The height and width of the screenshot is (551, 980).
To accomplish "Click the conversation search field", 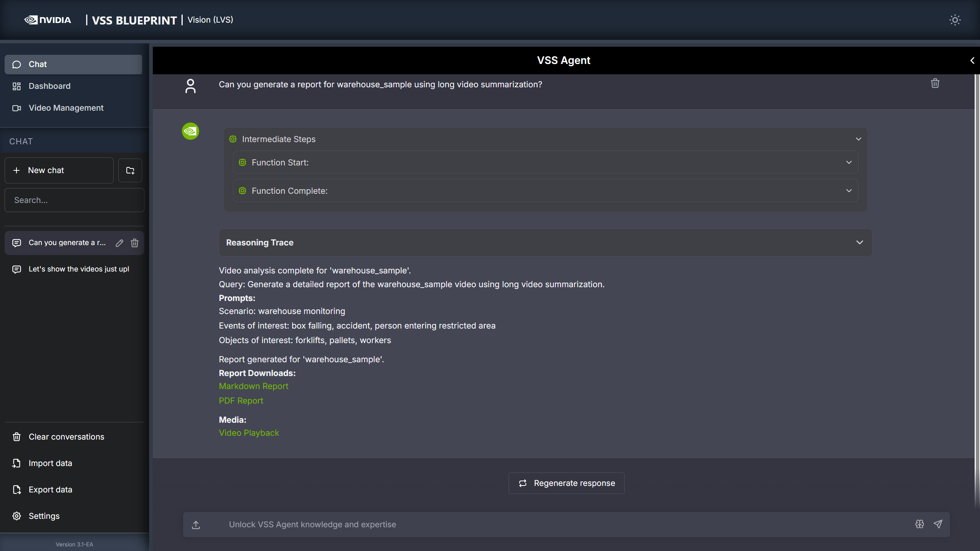I will coord(74,199).
